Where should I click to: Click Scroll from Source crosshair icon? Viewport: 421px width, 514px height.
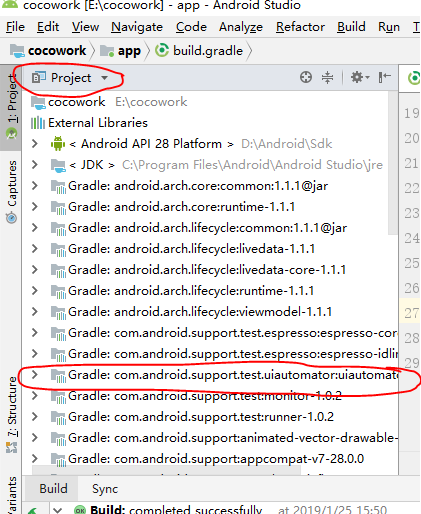pyautogui.click(x=306, y=77)
